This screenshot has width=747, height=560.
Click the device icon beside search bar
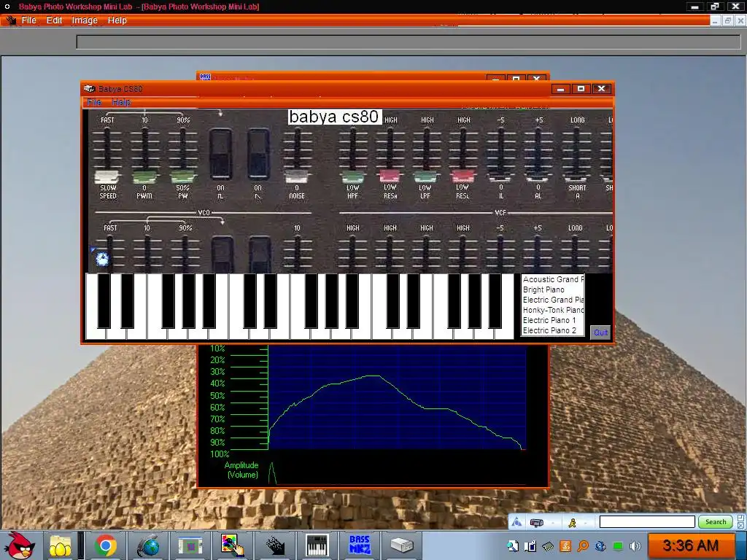tap(536, 522)
